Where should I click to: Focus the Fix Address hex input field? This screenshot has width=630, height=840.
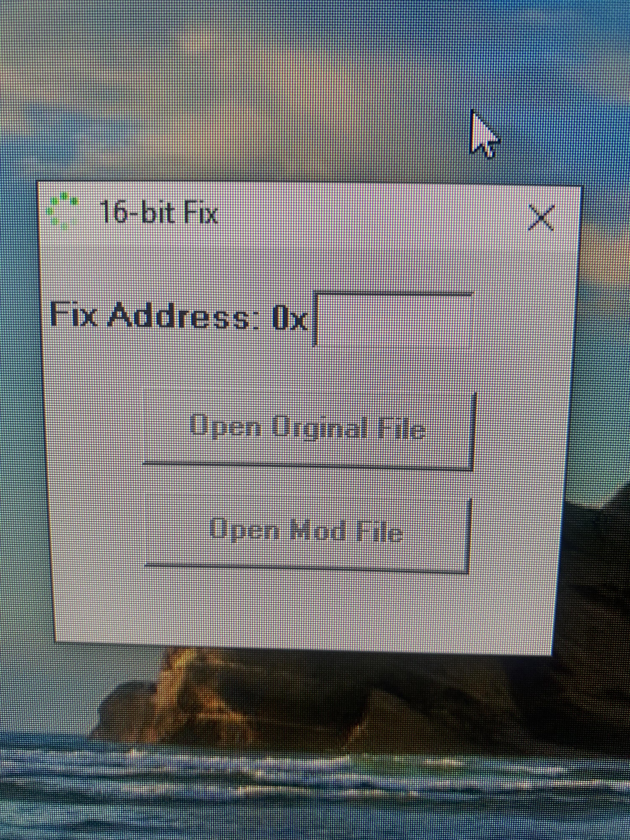coord(393,319)
